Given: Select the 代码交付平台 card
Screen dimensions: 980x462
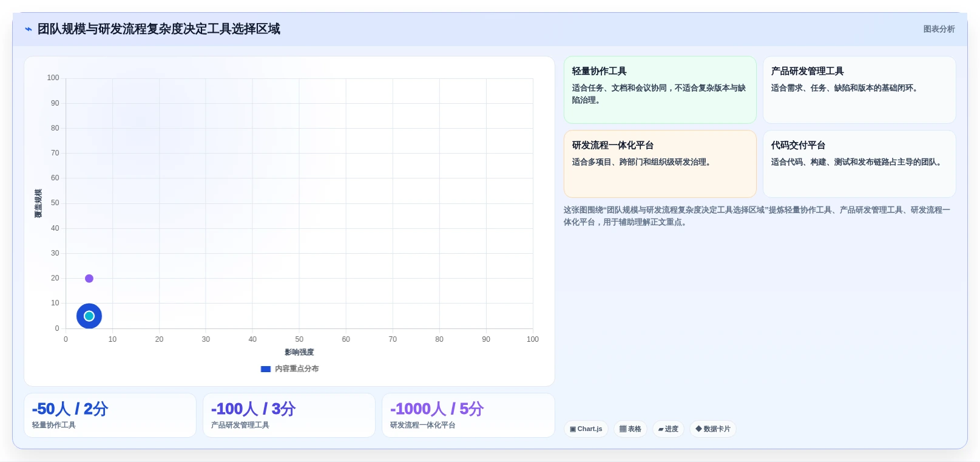Looking at the screenshot, I should tap(859, 164).
